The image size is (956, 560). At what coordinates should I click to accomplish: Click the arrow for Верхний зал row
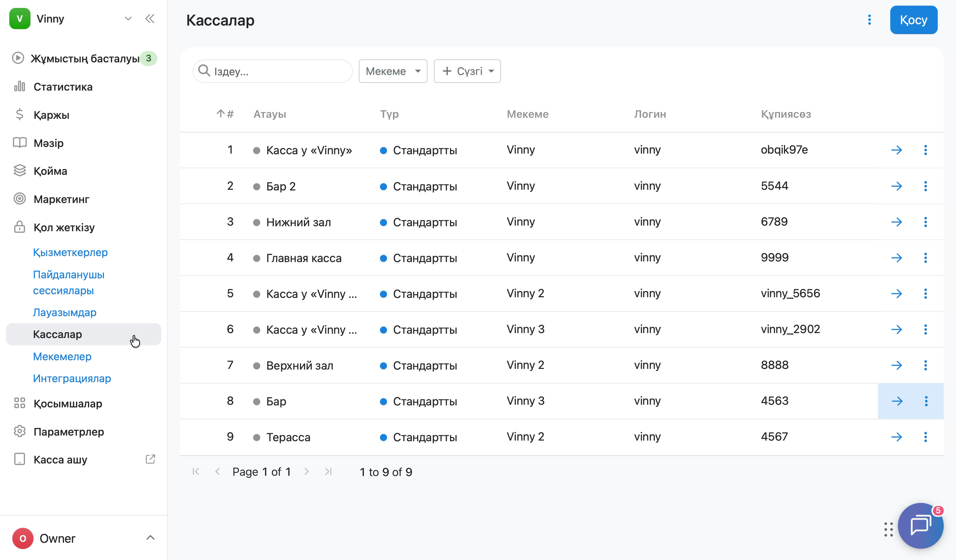[x=897, y=365]
